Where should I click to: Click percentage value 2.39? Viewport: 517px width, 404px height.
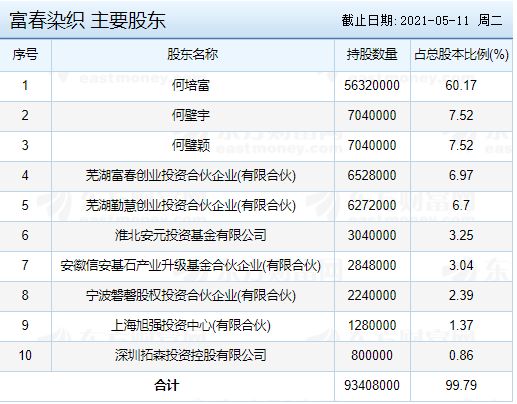(461, 295)
